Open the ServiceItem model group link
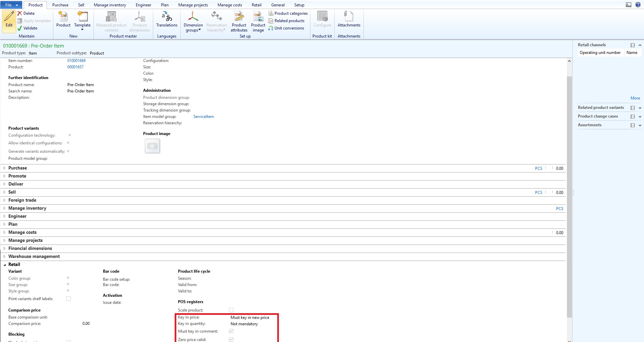 coord(203,117)
